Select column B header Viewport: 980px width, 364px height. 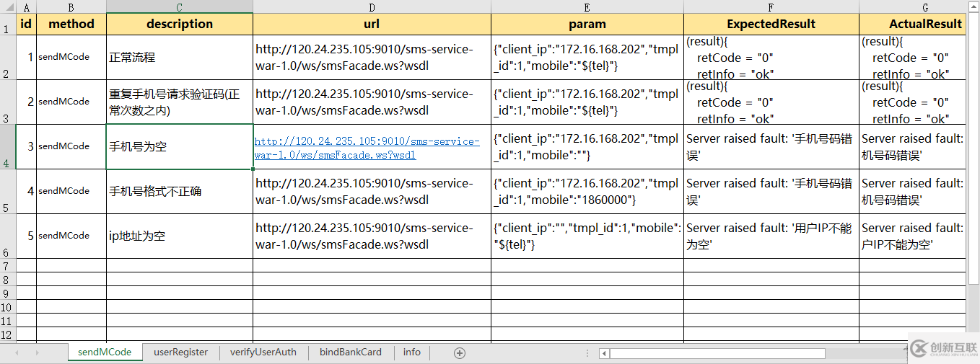coord(71,7)
